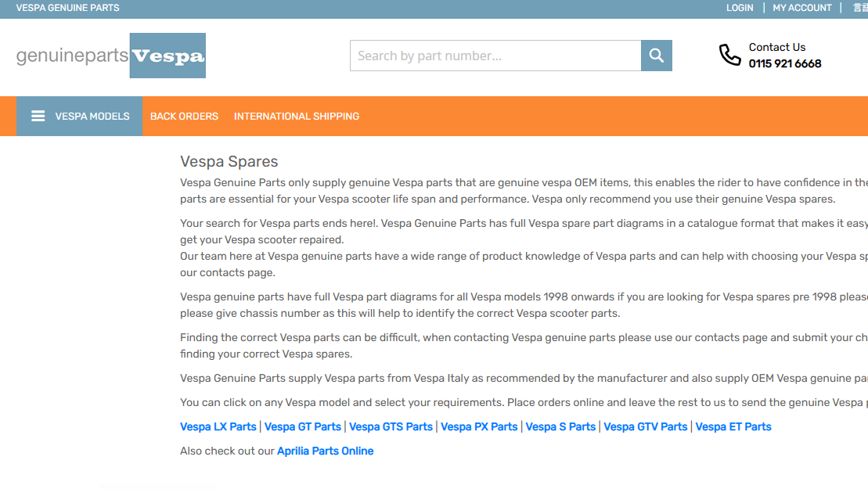Visit the Aprilia Parts Online link
This screenshot has width=868, height=489.
(325, 451)
